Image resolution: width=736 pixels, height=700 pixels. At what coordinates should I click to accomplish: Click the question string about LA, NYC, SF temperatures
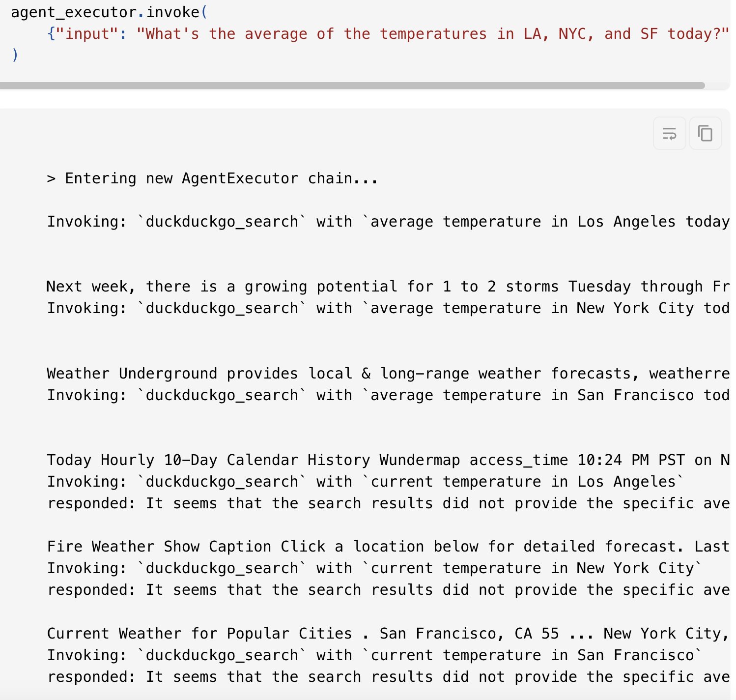(x=433, y=34)
